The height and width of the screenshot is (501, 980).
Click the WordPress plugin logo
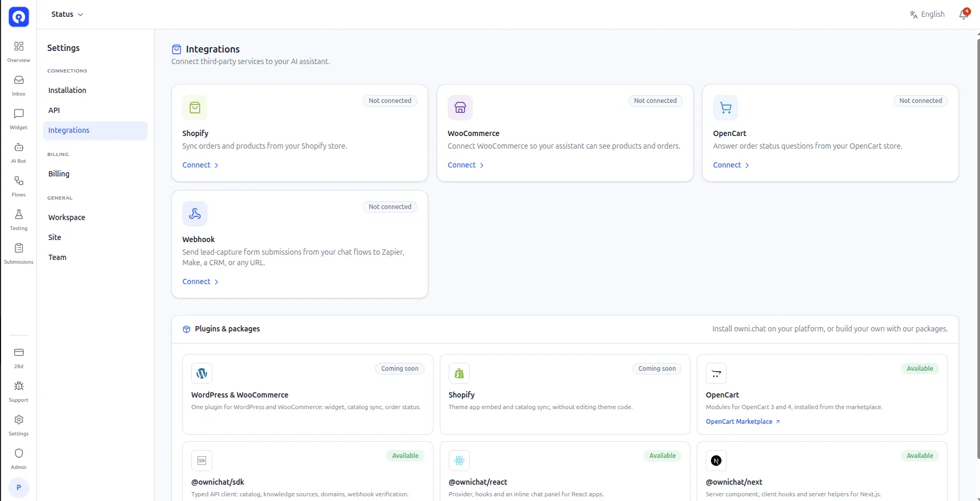pyautogui.click(x=202, y=373)
